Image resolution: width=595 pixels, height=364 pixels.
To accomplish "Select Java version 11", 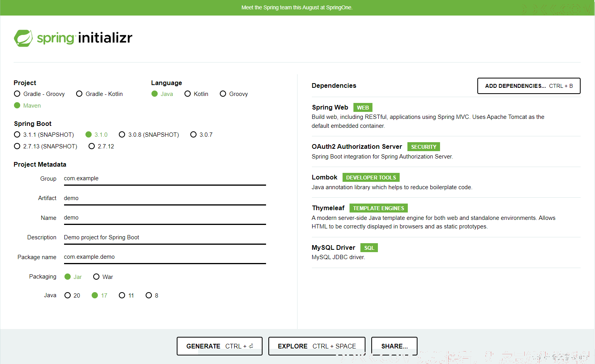I will coord(126,296).
